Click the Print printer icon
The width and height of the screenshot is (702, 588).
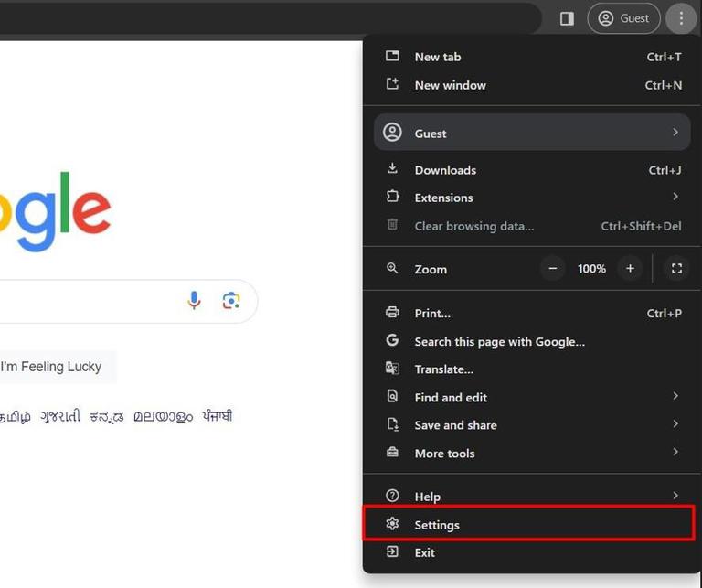(393, 312)
